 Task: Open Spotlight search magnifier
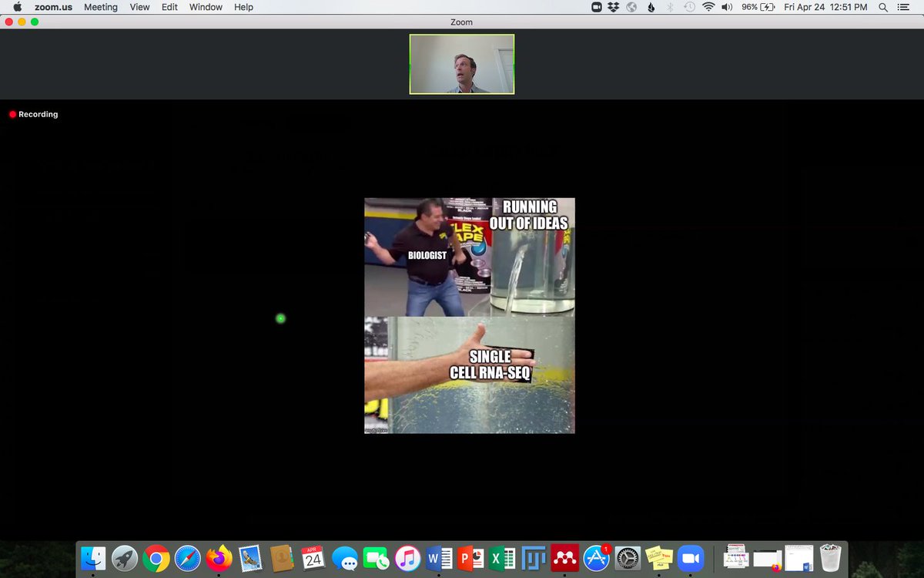click(x=882, y=7)
